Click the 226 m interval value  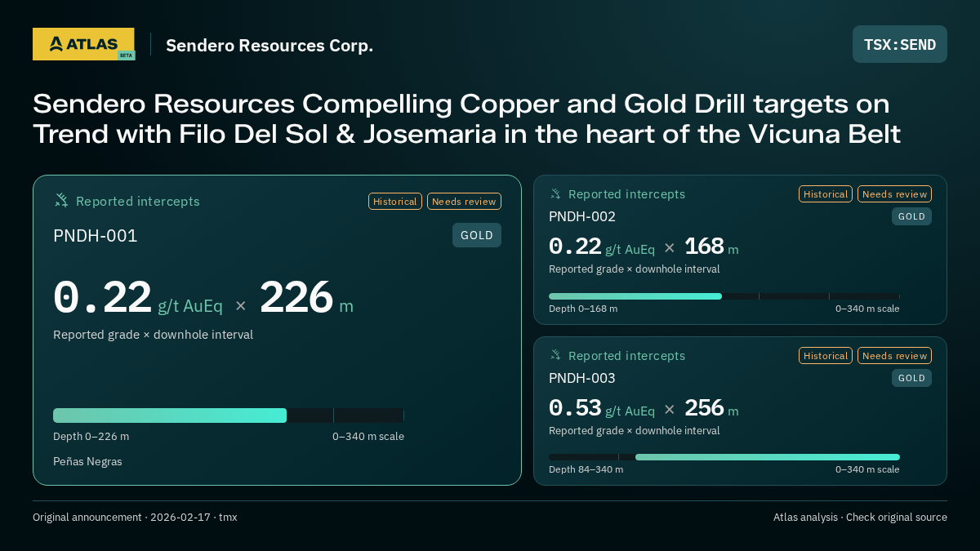click(x=306, y=298)
